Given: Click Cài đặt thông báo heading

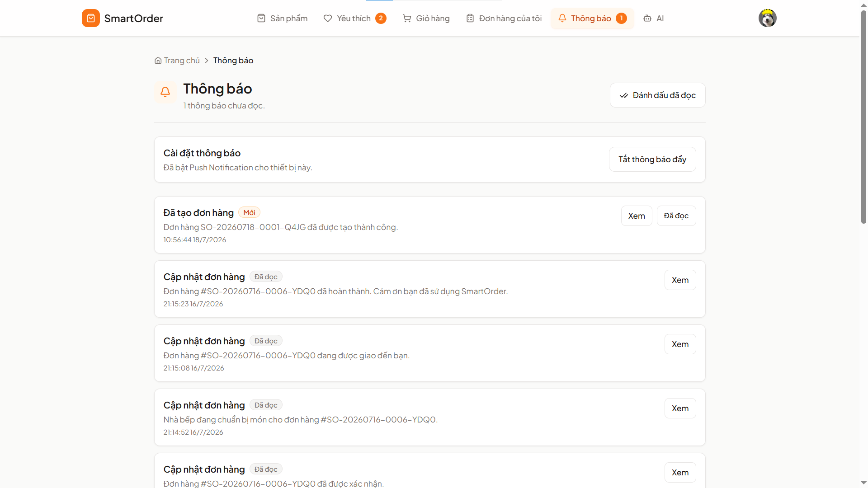Looking at the screenshot, I should click(202, 153).
